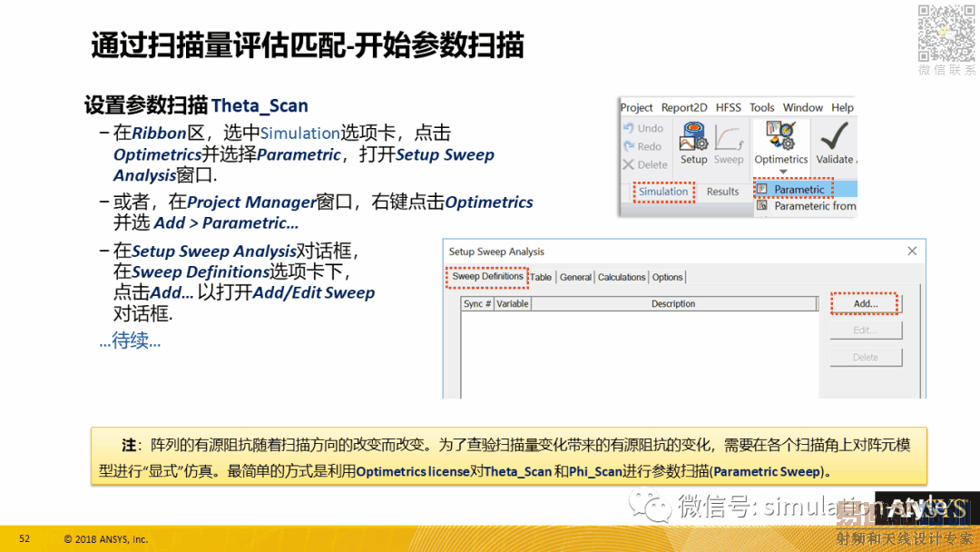Click the Parametric entry icon
The image size is (980, 552).
[x=762, y=188]
